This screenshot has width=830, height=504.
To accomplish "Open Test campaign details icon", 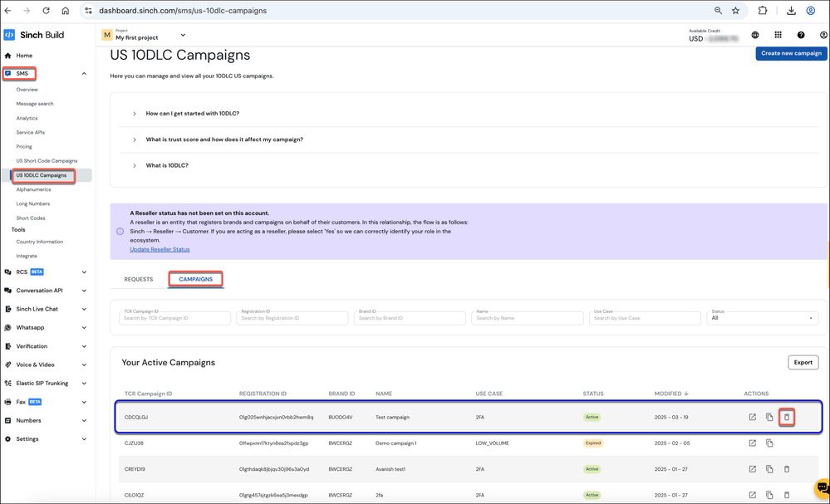I will click(x=752, y=417).
